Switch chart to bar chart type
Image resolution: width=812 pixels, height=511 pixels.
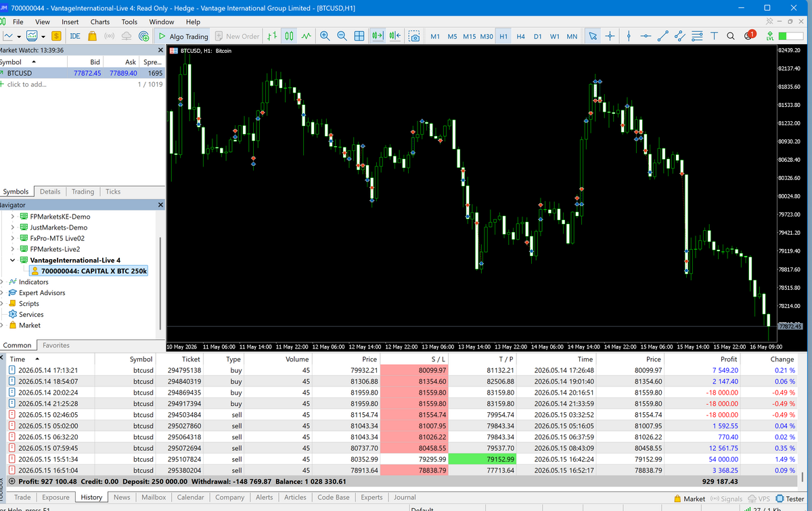(272, 36)
